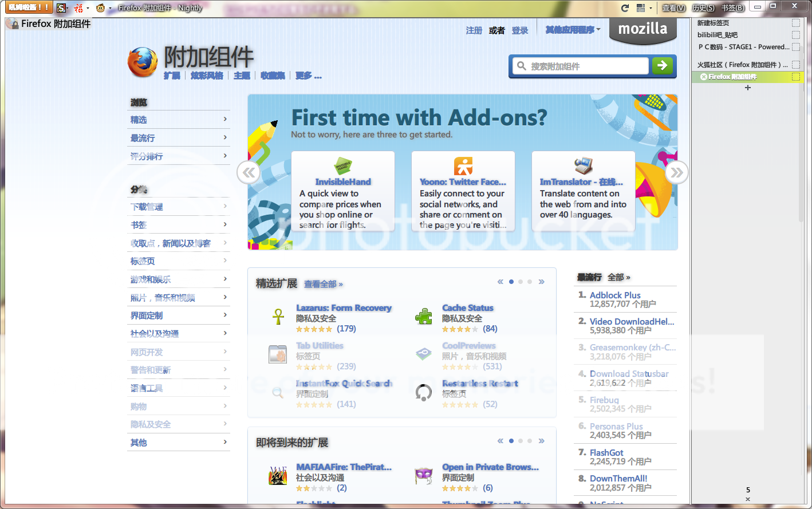This screenshot has width=812, height=509.
Task: Select second page dot in 即将到来的扩展
Action: click(521, 441)
